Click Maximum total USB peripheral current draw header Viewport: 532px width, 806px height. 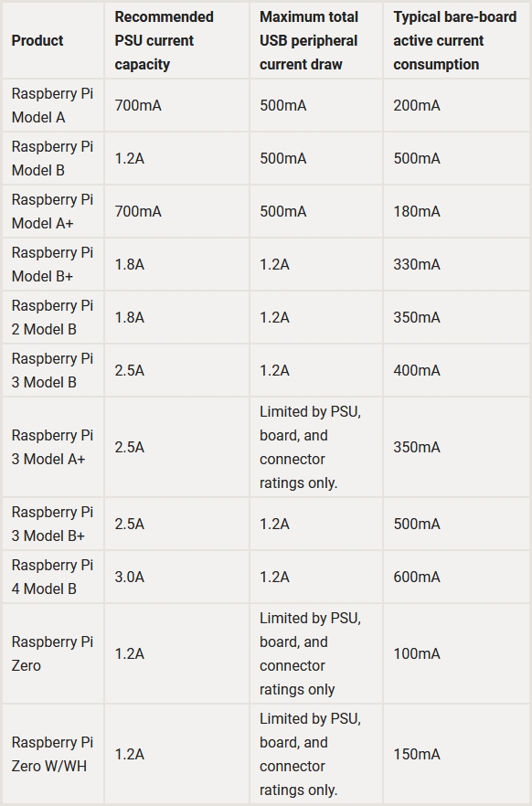pyautogui.click(x=308, y=40)
